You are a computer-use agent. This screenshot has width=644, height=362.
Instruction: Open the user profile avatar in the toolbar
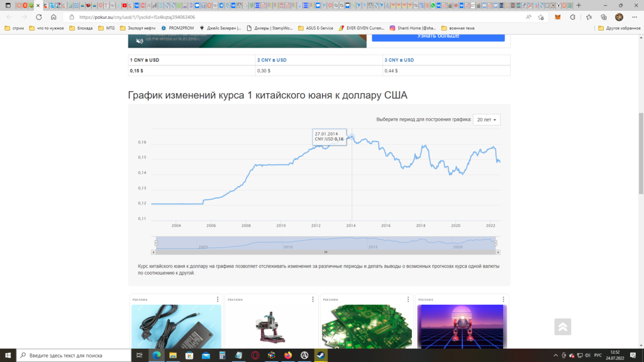click(x=619, y=17)
